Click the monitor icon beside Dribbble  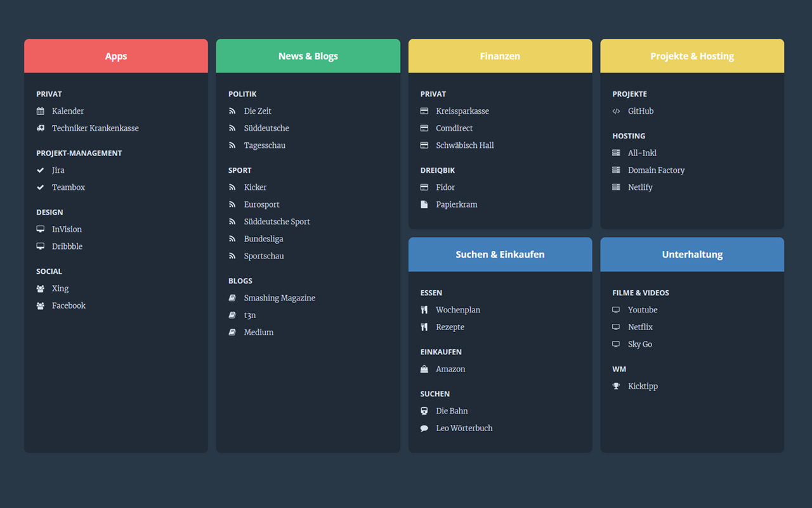41,246
